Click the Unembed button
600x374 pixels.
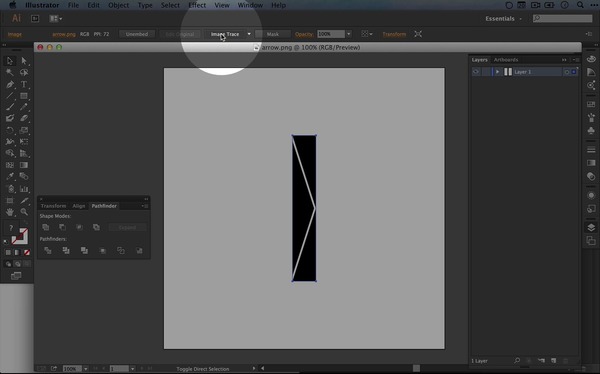137,34
